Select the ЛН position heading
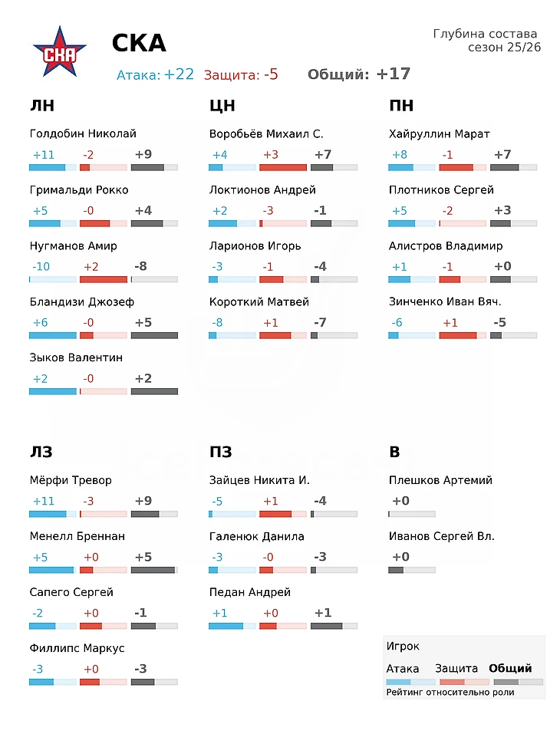Screen dimensions: 560x731 tap(42, 105)
